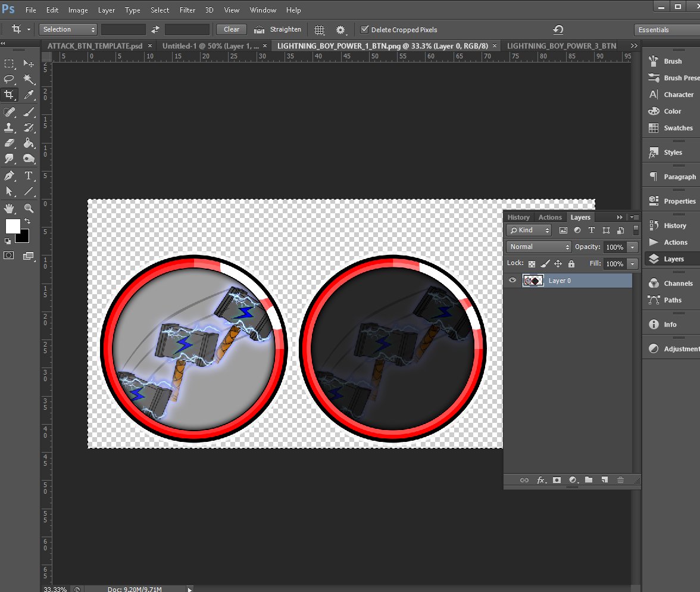Open the Normal blend mode dropdown

(x=538, y=247)
